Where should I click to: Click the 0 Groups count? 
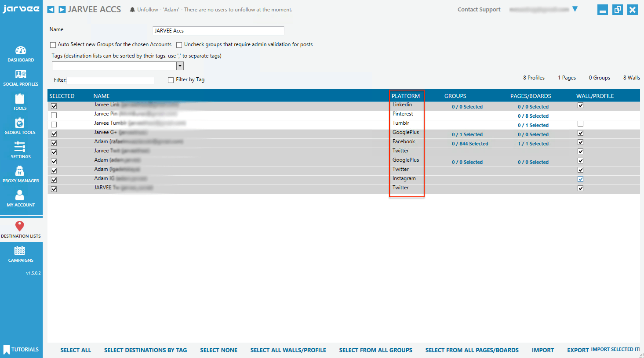[600, 78]
